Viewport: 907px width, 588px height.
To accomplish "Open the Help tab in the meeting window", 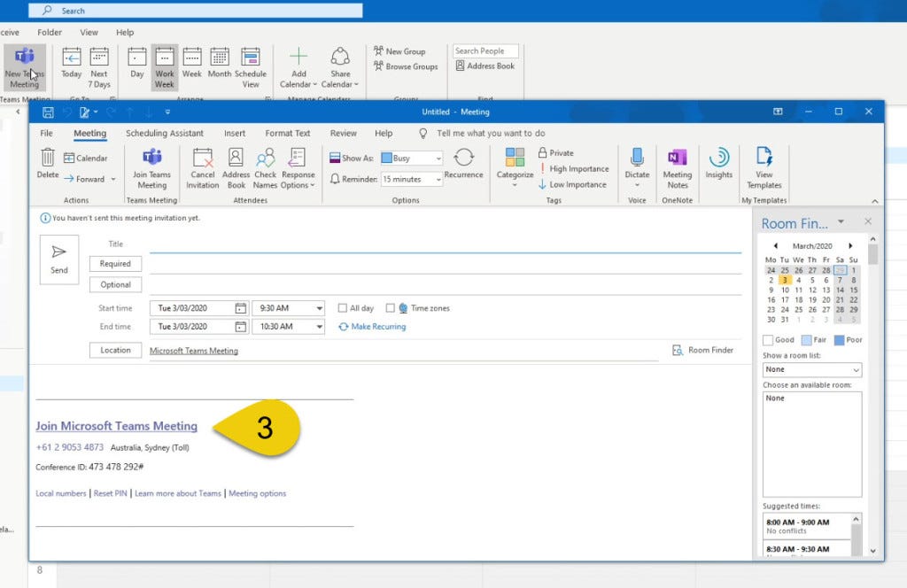I will coord(384,133).
